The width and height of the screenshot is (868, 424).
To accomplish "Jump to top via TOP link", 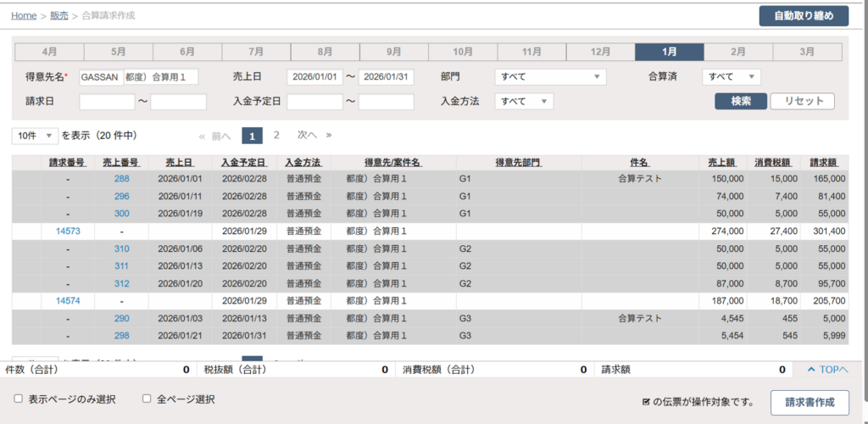I will click(826, 370).
